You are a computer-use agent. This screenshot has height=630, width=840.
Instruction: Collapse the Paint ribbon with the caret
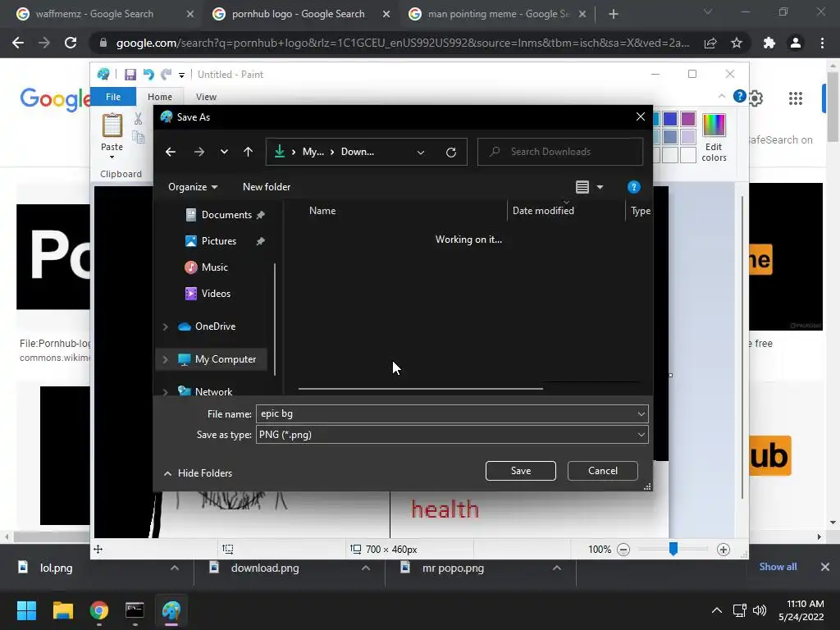(722, 97)
